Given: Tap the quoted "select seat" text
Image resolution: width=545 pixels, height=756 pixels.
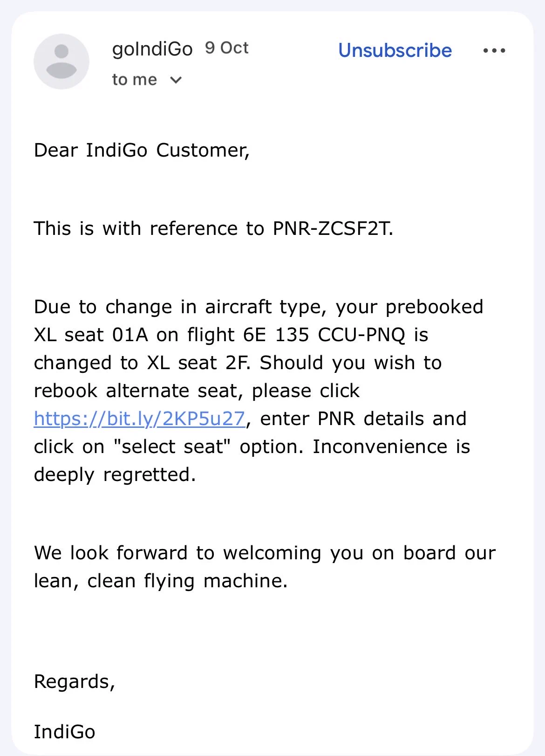Looking at the screenshot, I should tap(172, 447).
